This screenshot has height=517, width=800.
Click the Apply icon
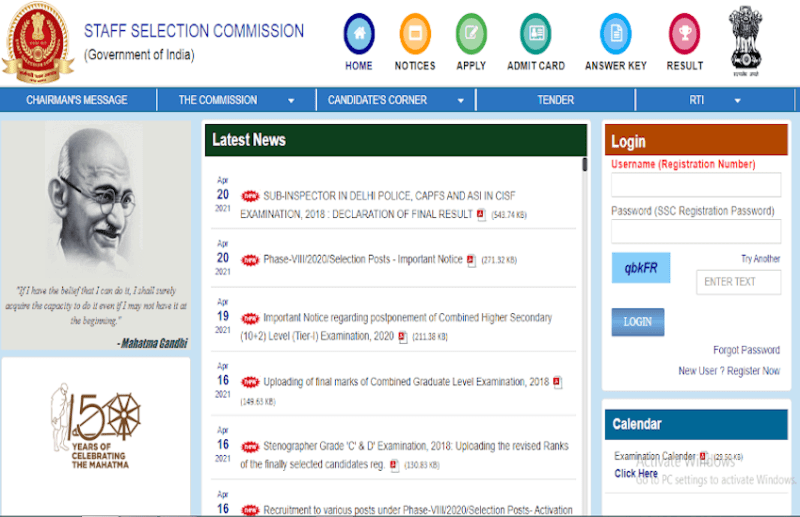click(471, 33)
